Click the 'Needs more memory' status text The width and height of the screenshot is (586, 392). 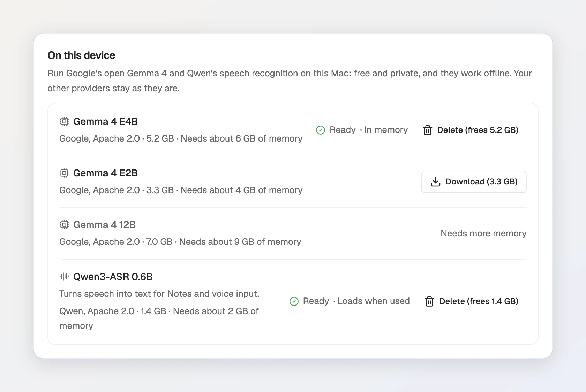[483, 233]
